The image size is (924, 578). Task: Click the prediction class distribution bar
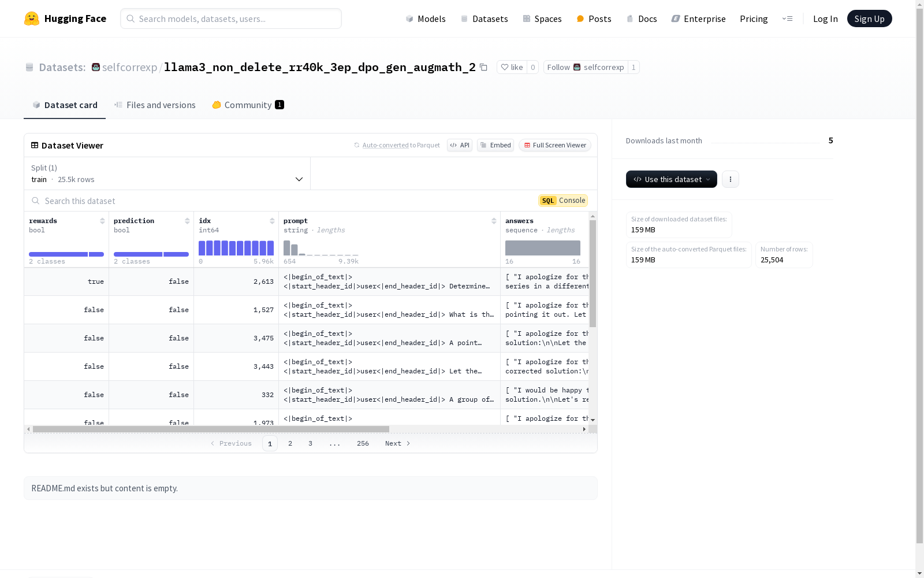(x=151, y=254)
